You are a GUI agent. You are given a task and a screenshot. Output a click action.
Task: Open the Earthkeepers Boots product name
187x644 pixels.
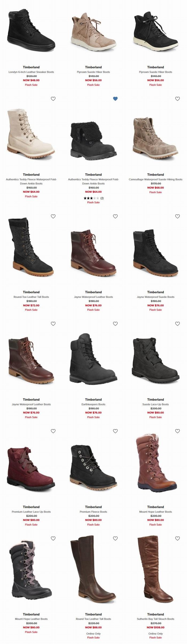pyautogui.click(x=93, y=404)
